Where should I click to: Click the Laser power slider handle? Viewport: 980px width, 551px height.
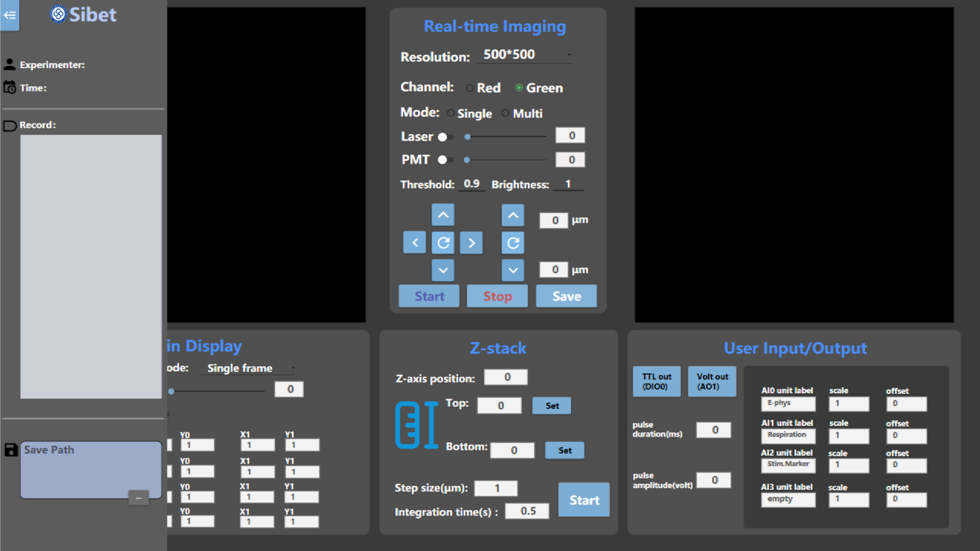[x=468, y=137]
